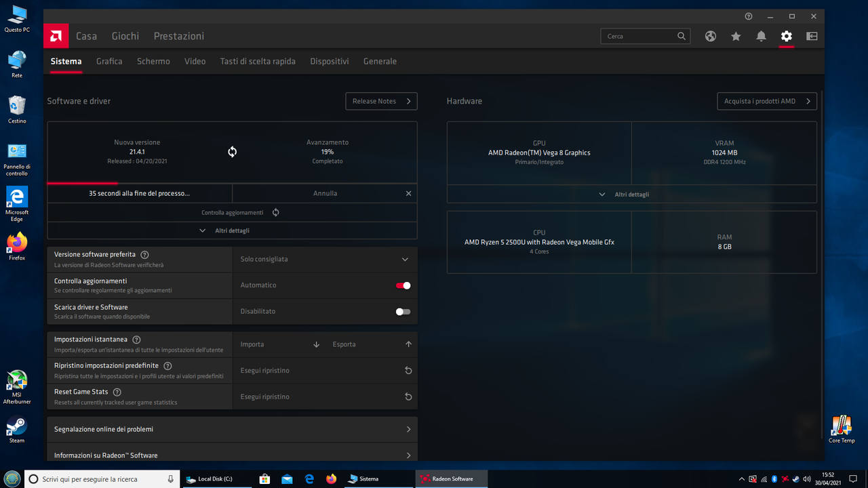Open MSI Afterburner desktop icon
This screenshot has width=868, height=488.
(x=17, y=387)
